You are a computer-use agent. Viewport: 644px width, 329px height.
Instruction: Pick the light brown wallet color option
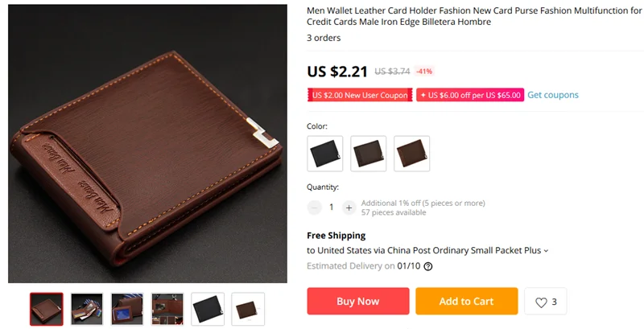[412, 154]
